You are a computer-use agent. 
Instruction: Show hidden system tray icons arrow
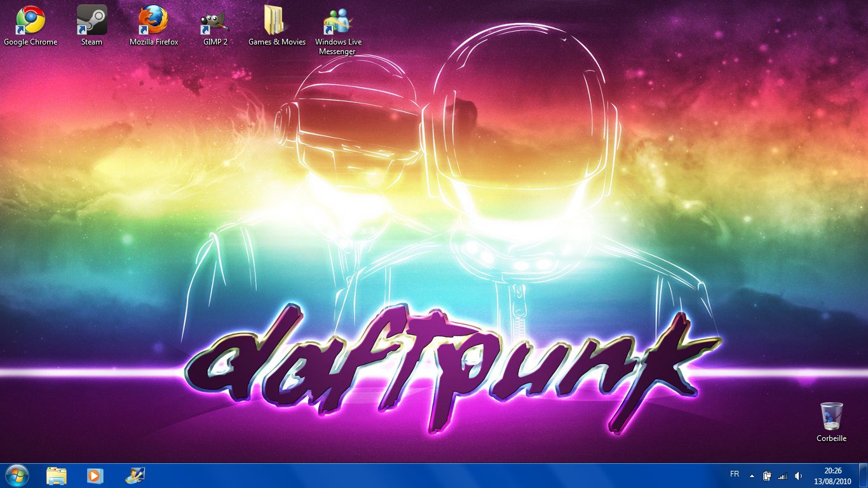click(x=752, y=476)
